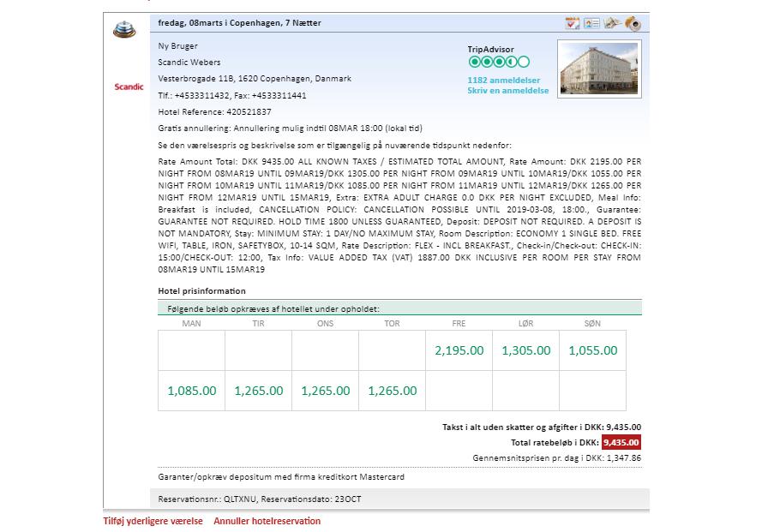Open the contact card icon in header
768x532 pixels.
click(x=591, y=23)
